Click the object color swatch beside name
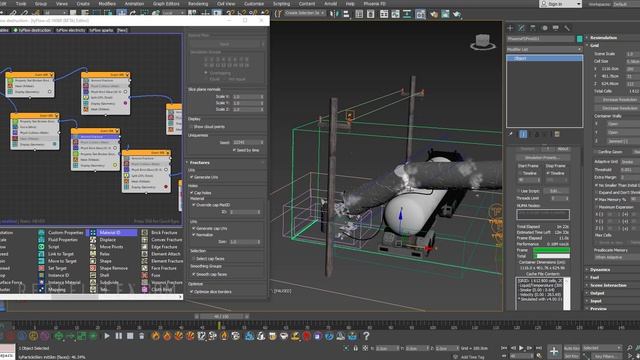The height and width of the screenshot is (360, 640). point(579,39)
